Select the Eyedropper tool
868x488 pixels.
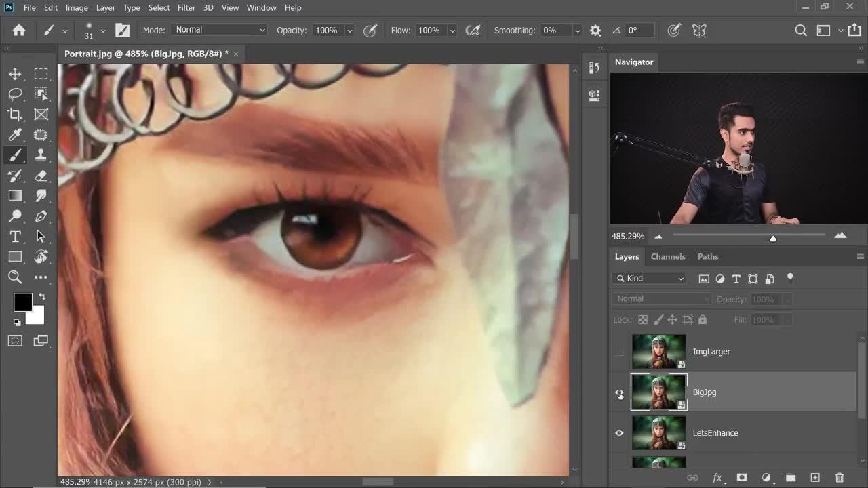[x=15, y=135]
